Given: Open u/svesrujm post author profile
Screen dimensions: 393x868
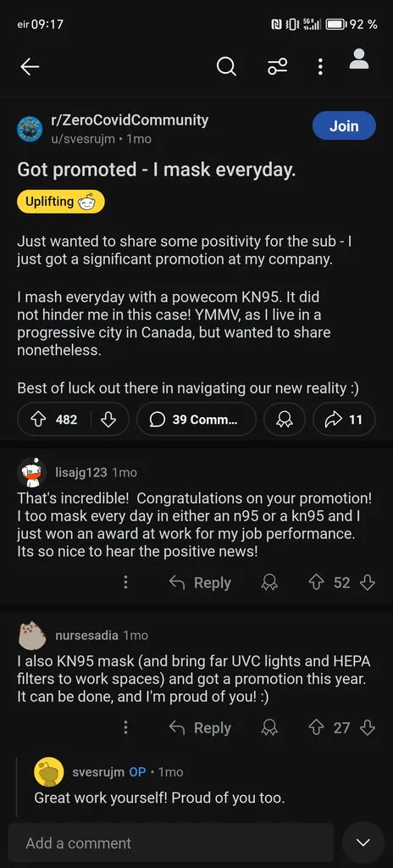Looking at the screenshot, I should (x=83, y=139).
